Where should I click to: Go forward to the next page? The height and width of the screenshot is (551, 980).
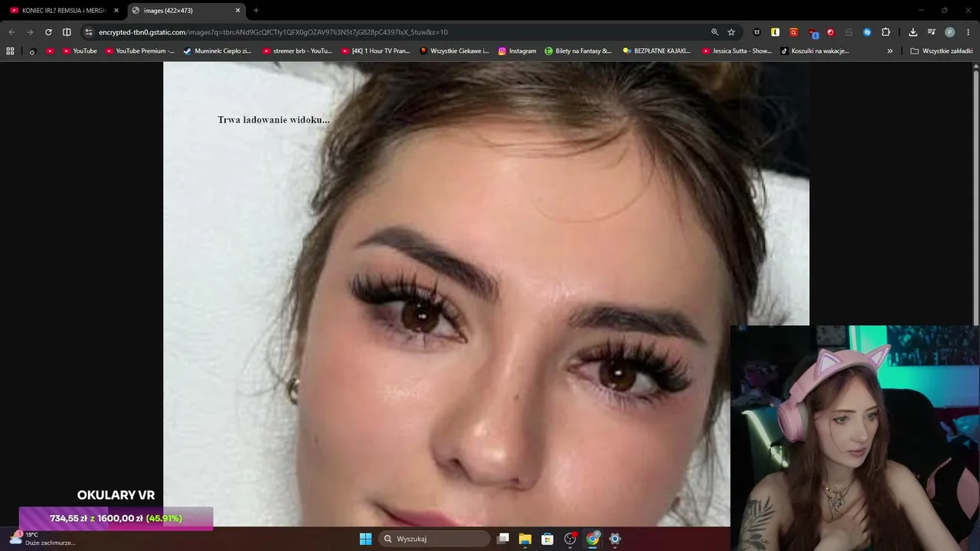(30, 32)
